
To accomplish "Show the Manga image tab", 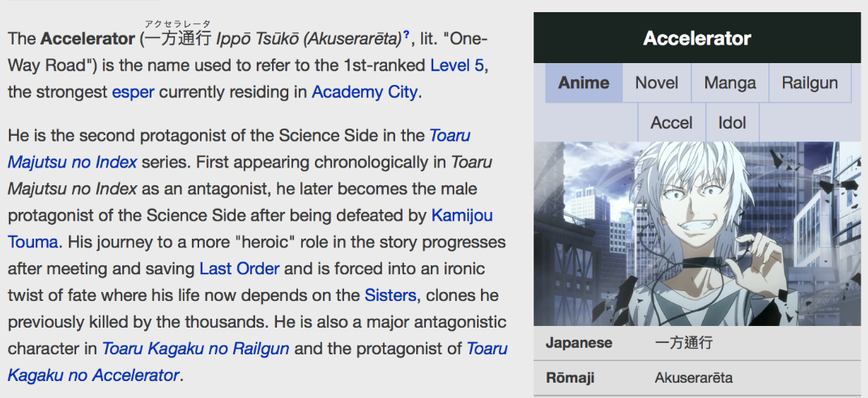I will coord(730,83).
